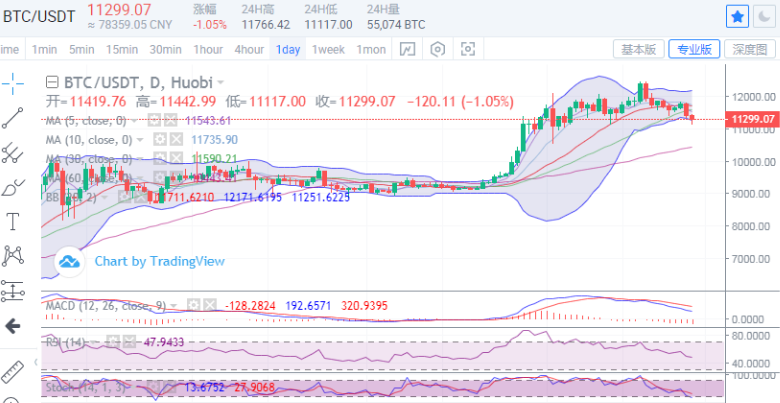Switch to 基本版 basic version
Image resolution: width=780 pixels, height=403 pixels.
point(638,49)
